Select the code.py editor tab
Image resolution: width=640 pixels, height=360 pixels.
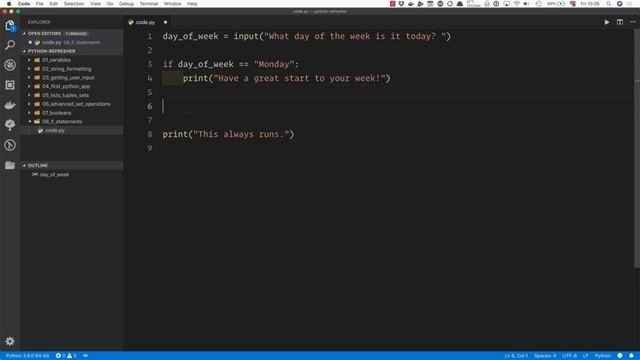[146, 22]
